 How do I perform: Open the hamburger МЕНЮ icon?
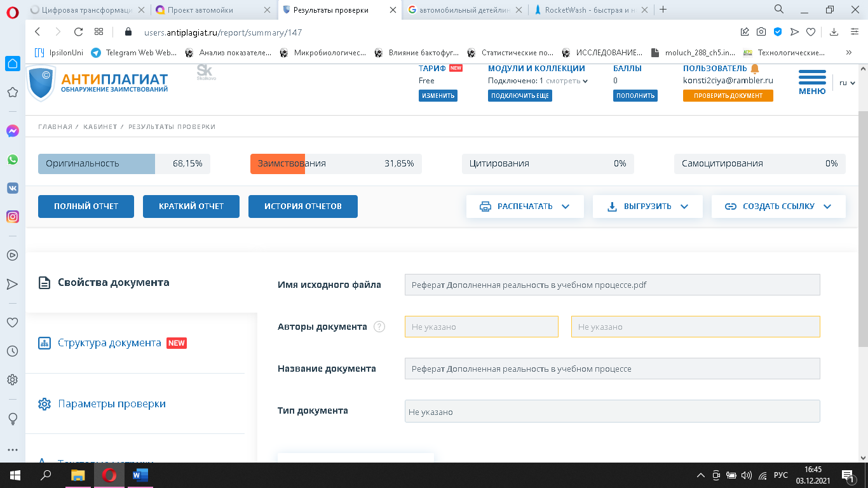pyautogui.click(x=811, y=79)
